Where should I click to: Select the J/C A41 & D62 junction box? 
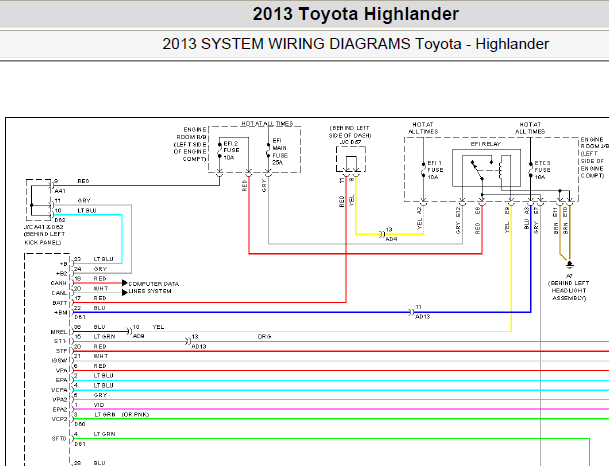click(x=38, y=200)
